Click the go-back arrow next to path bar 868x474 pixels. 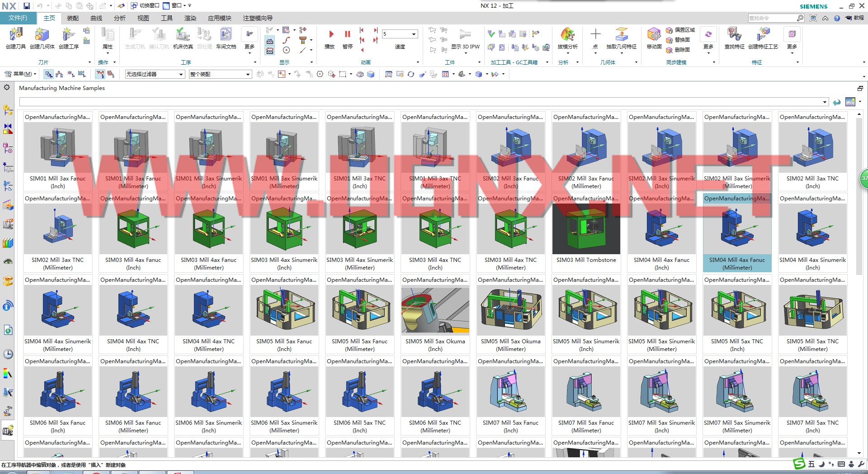point(837,102)
